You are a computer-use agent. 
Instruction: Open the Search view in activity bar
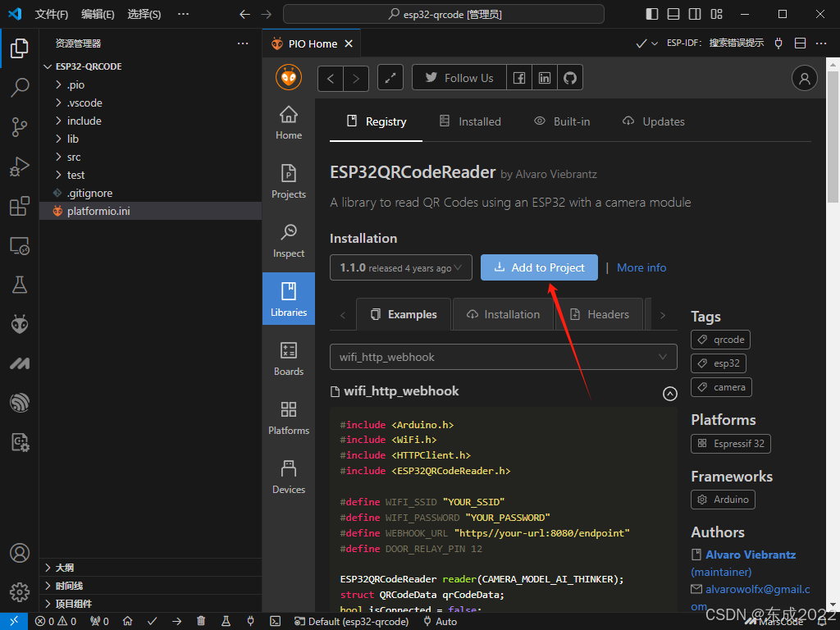click(x=20, y=87)
